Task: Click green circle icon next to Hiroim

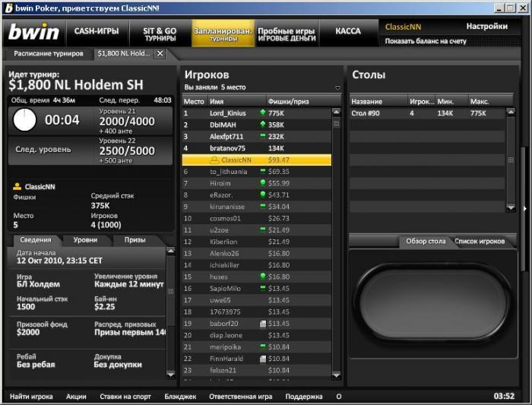Action: pos(263,183)
